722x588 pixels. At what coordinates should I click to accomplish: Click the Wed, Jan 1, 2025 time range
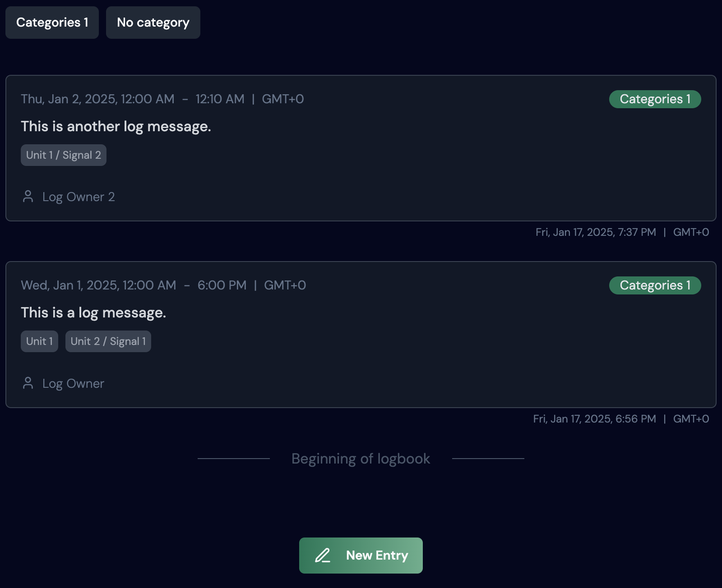point(163,285)
